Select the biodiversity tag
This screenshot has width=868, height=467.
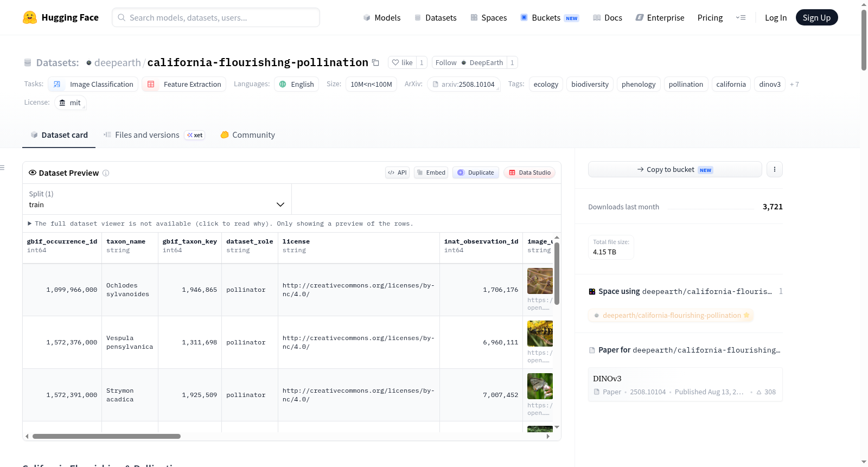590,84
